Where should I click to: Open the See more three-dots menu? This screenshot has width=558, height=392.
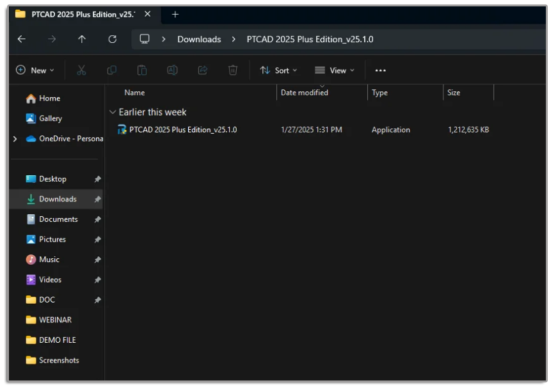(x=380, y=70)
